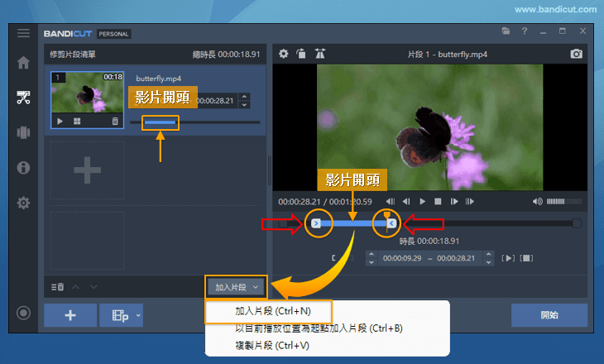Viewport: 604px width, 364px height.
Task: Step forward one frame
Action: [454, 202]
